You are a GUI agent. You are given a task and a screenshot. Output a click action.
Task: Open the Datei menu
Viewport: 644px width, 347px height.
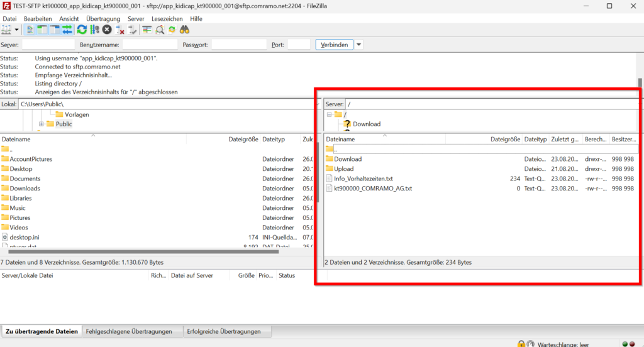point(9,18)
